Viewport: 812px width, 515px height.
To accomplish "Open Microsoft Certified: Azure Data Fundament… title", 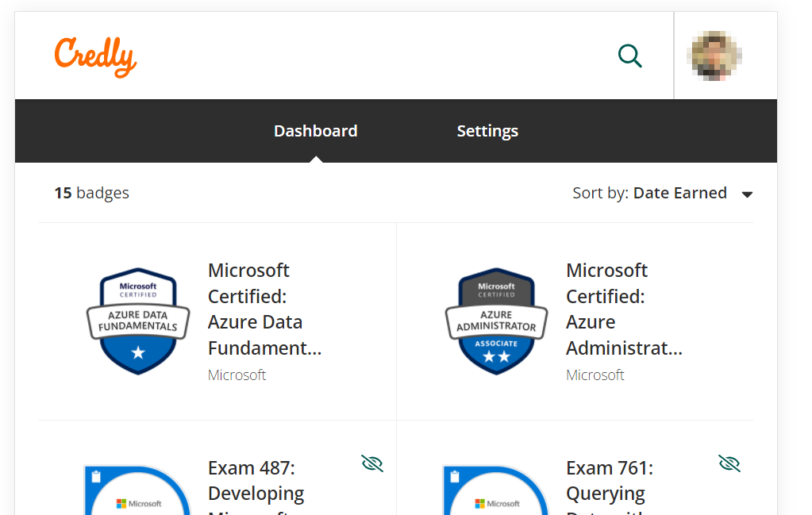I will (264, 309).
